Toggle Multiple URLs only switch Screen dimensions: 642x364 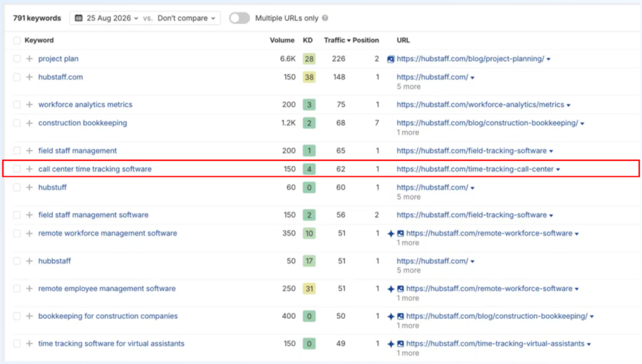239,18
